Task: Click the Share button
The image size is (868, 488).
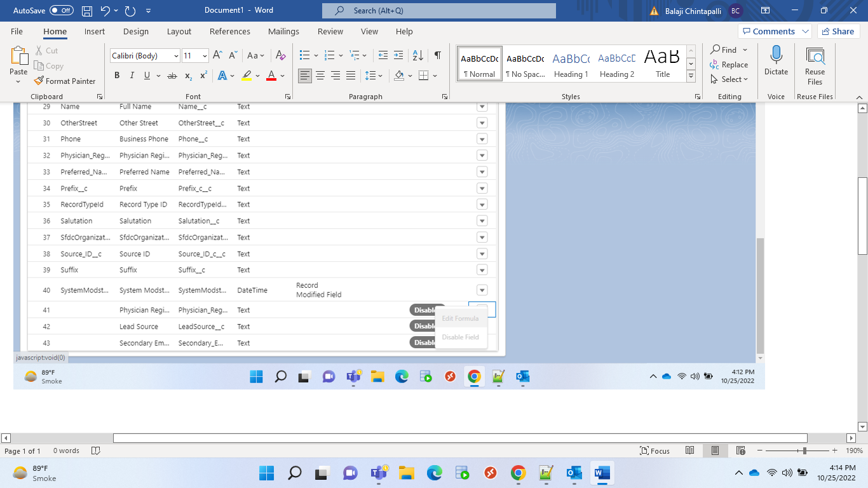Action: [x=837, y=31]
